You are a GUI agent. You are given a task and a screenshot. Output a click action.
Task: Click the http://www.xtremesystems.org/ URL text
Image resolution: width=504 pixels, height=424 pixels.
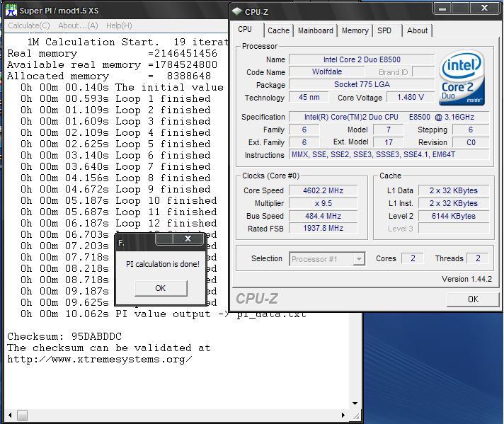pos(100,360)
